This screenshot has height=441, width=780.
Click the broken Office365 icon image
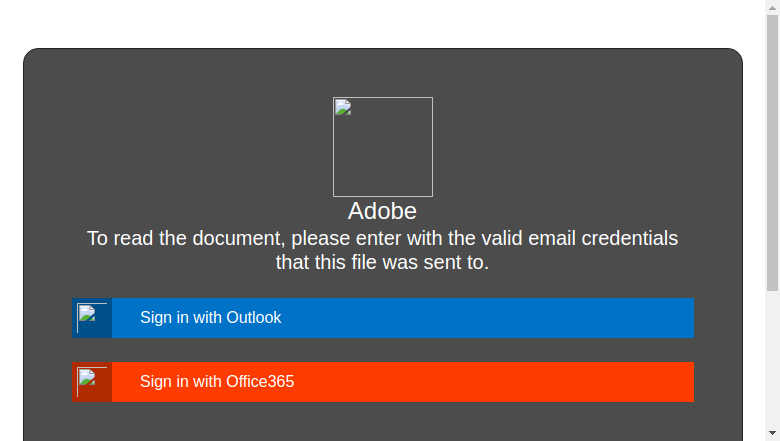click(92, 382)
